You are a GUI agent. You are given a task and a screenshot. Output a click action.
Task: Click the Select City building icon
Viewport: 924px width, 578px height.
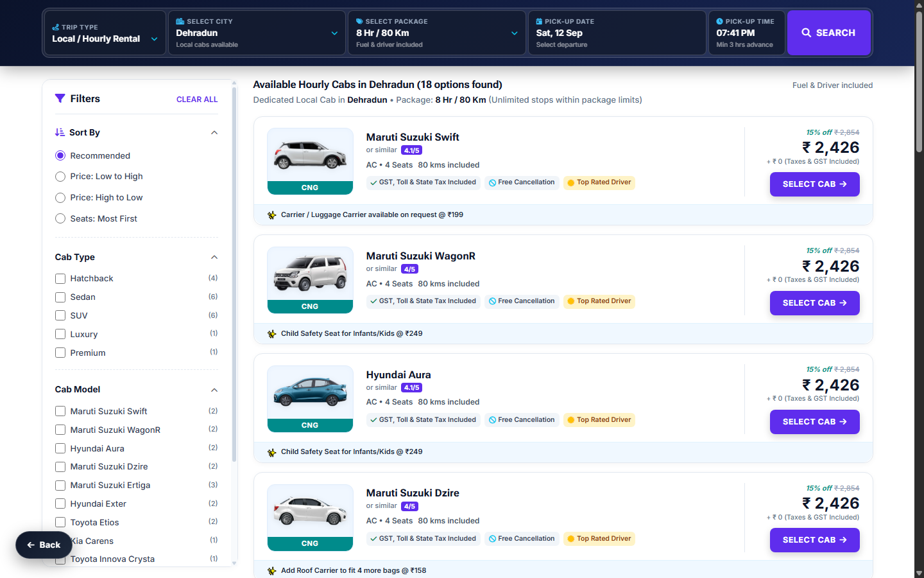click(180, 21)
